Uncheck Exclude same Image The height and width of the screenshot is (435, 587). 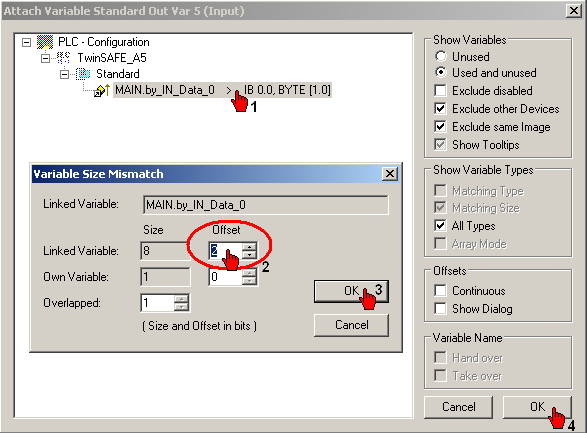[440, 127]
